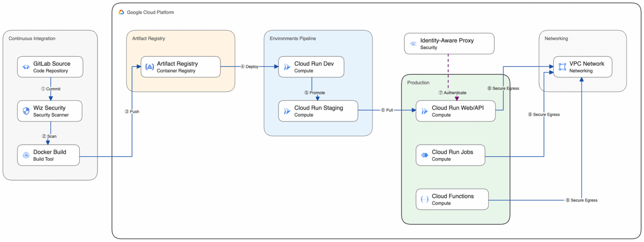Screen dimensions: 644x242
Task: Click the Cloud Run Jobs icon
Action: (424, 155)
